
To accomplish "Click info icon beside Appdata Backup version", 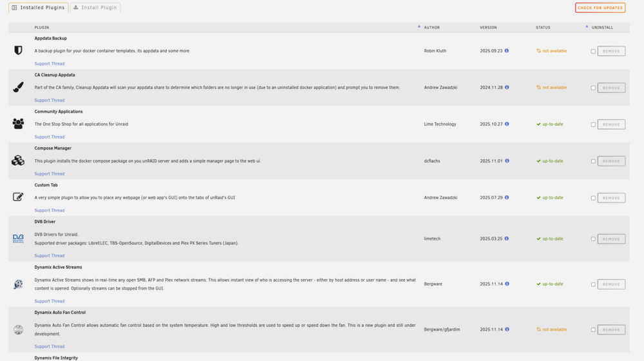I will (x=506, y=50).
